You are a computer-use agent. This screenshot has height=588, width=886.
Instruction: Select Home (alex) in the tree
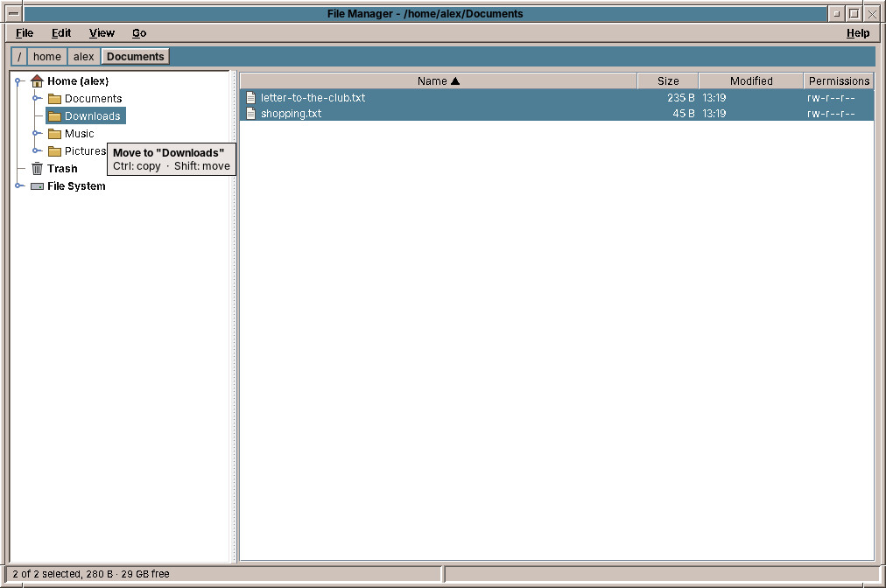(x=78, y=80)
